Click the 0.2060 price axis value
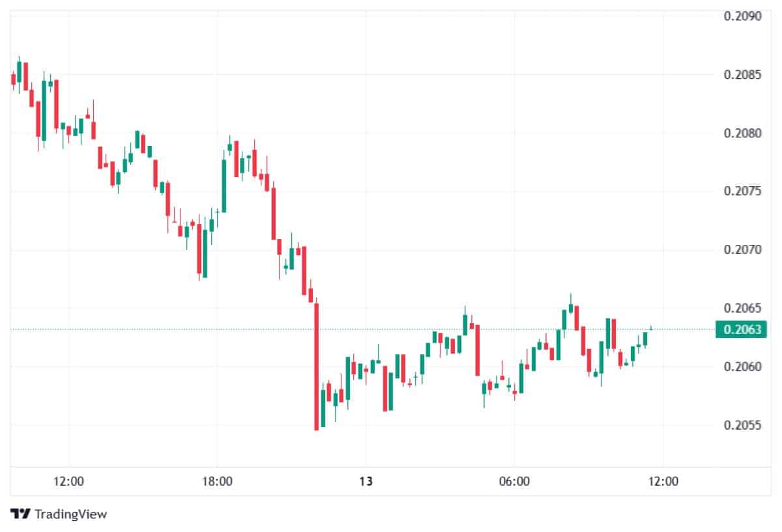The width and height of the screenshot is (782, 532). click(x=742, y=367)
